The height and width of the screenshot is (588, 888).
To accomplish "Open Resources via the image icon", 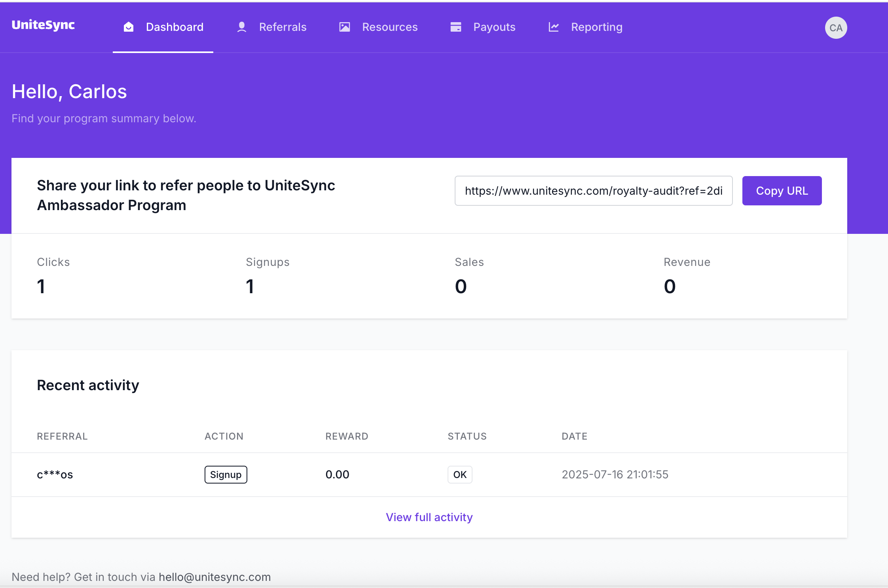I will point(344,27).
